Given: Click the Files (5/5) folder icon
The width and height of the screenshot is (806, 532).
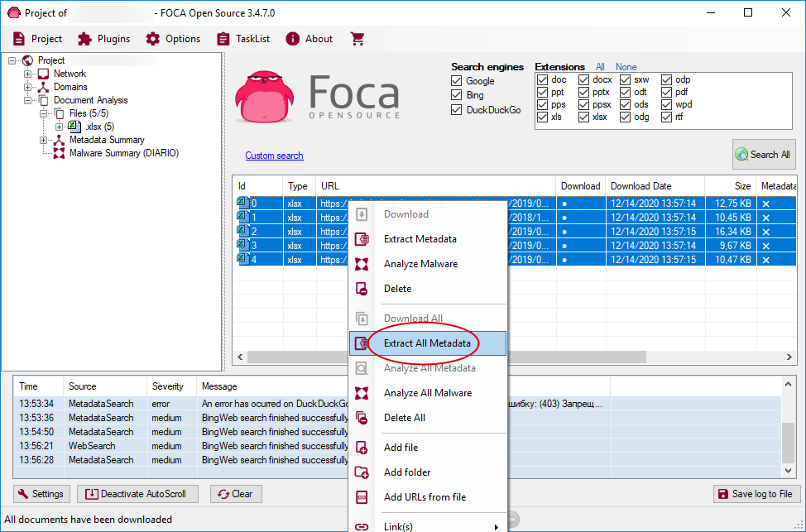Looking at the screenshot, I should (x=59, y=113).
